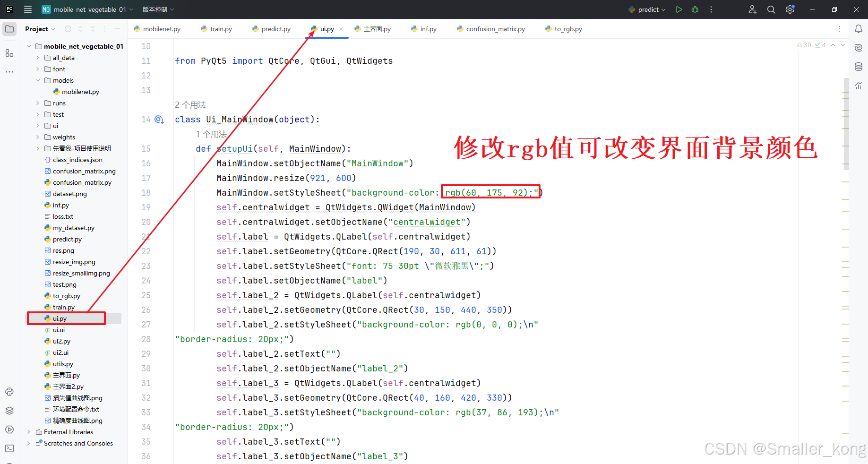The image size is (868, 464).
Task: Open the AI Assistant tool window
Action: tap(859, 48)
